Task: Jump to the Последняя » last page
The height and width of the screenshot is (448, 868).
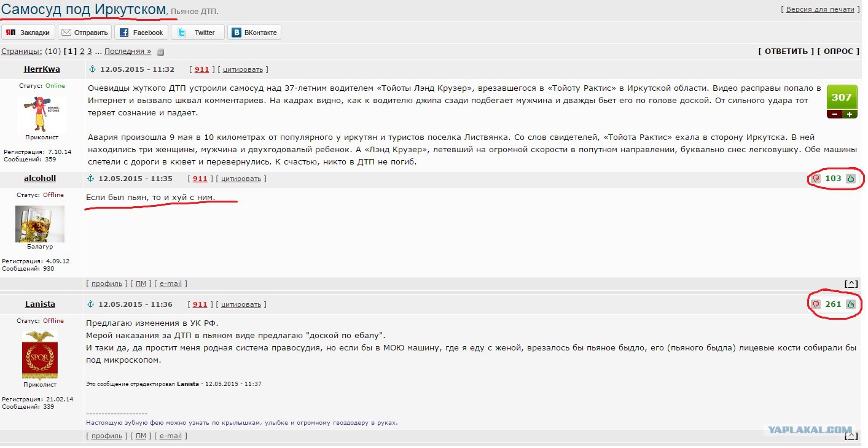Action: point(128,52)
